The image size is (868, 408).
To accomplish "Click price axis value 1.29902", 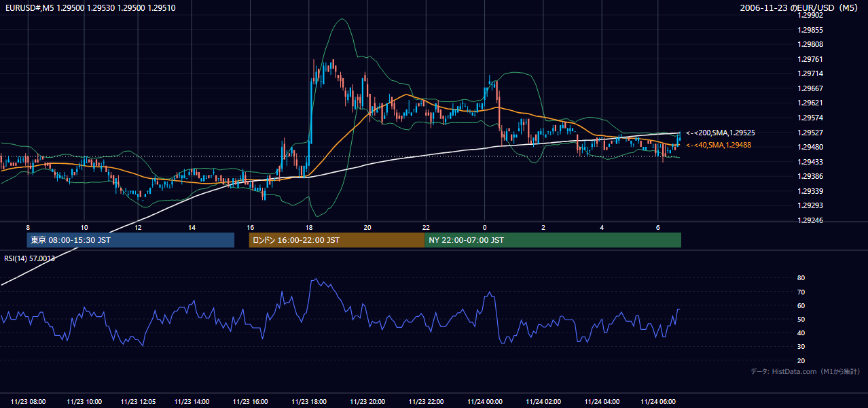I will click(810, 16).
